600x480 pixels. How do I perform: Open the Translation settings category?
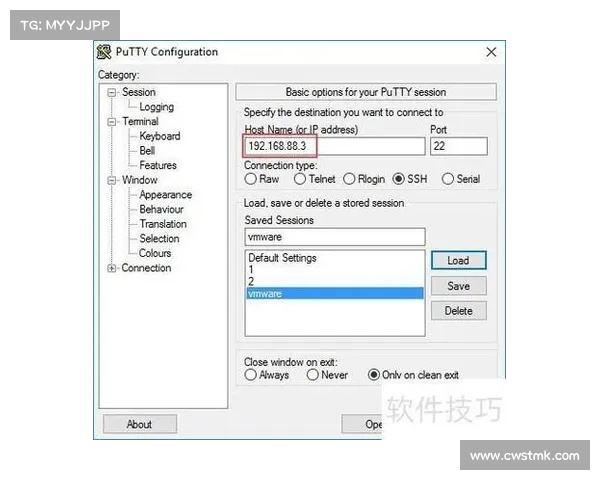[163, 224]
